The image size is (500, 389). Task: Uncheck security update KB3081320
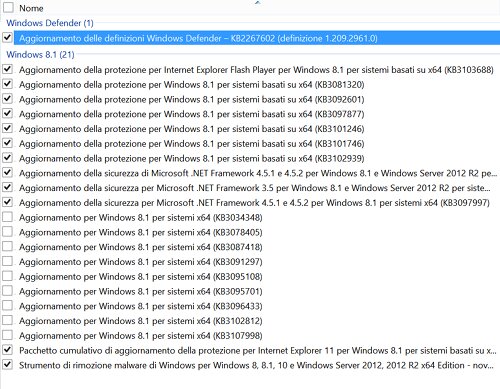(8, 84)
